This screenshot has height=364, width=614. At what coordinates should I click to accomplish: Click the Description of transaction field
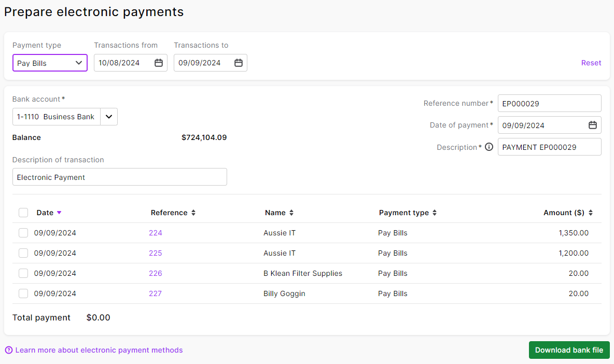point(119,177)
